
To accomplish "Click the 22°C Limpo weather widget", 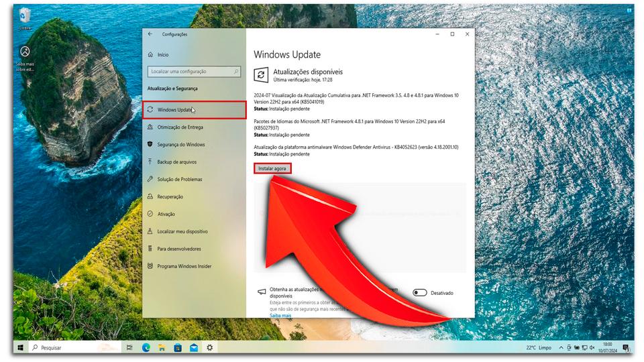I will coord(539,348).
